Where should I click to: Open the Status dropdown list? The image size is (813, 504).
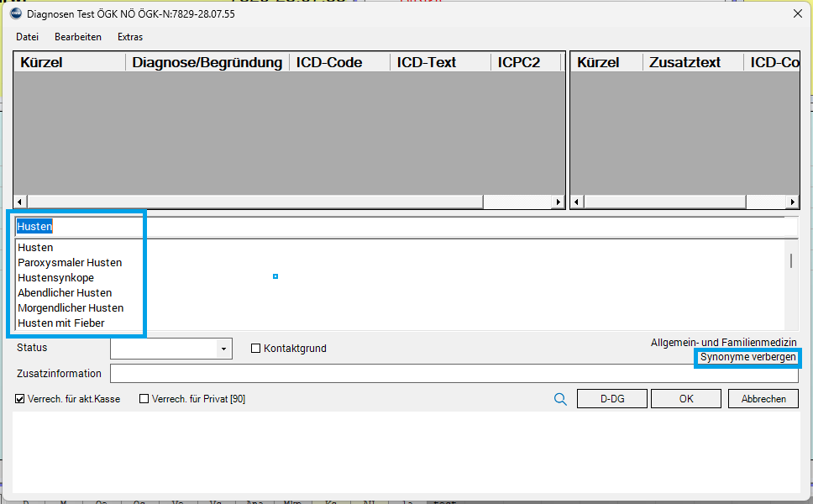223,349
